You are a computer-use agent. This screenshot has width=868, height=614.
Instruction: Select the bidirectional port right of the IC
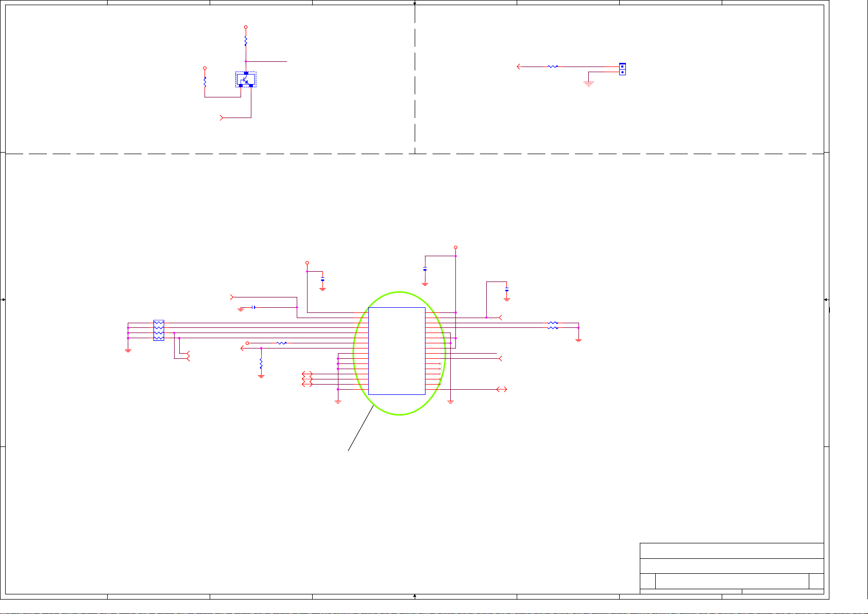[502, 389]
